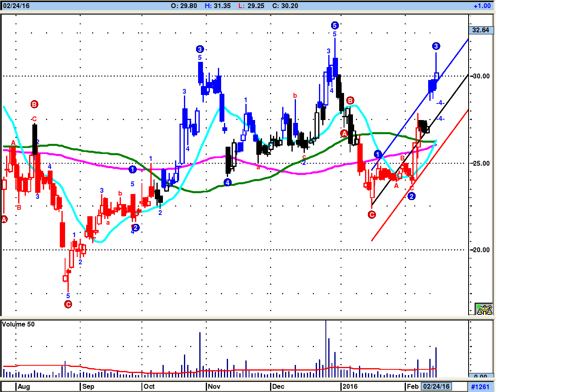Viewport: 566px width, 392px height.
Task: Select the Nov label on the time axis
Action: coord(214,386)
